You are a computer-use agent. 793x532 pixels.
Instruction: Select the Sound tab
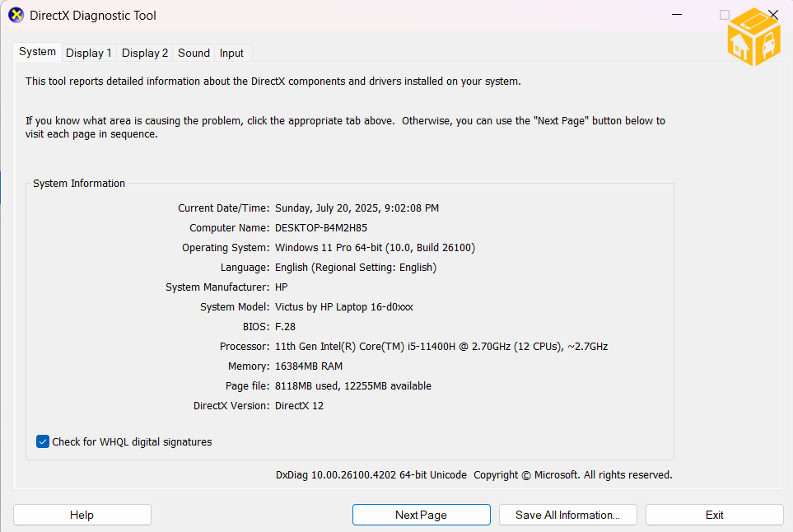(x=194, y=53)
